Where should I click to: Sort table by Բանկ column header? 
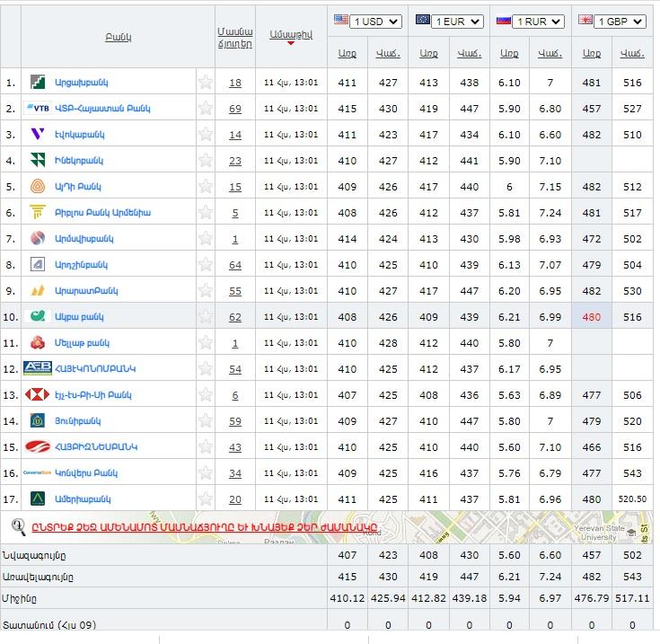[118, 37]
